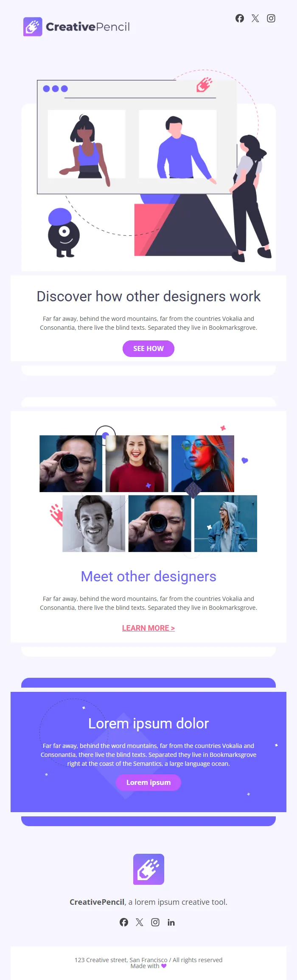Follow the LEARN MORE link
Screen dimensions: 297x980
(148, 628)
